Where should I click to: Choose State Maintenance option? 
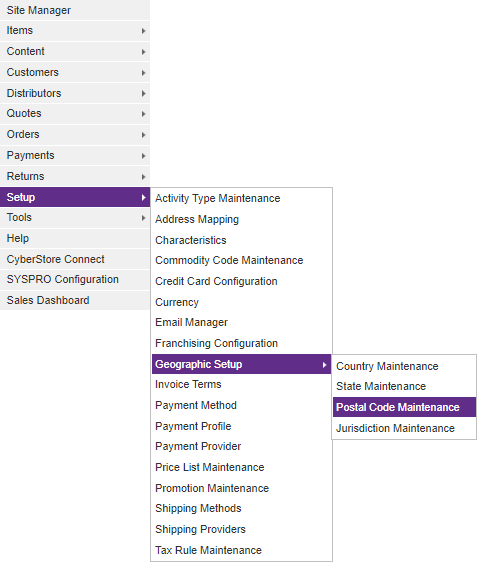(404, 386)
